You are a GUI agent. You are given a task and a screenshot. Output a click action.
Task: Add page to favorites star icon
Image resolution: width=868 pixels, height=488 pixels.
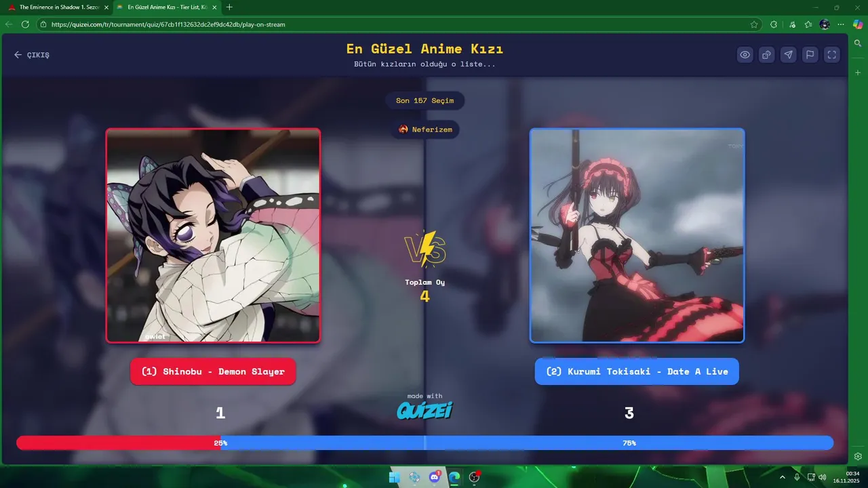point(754,24)
